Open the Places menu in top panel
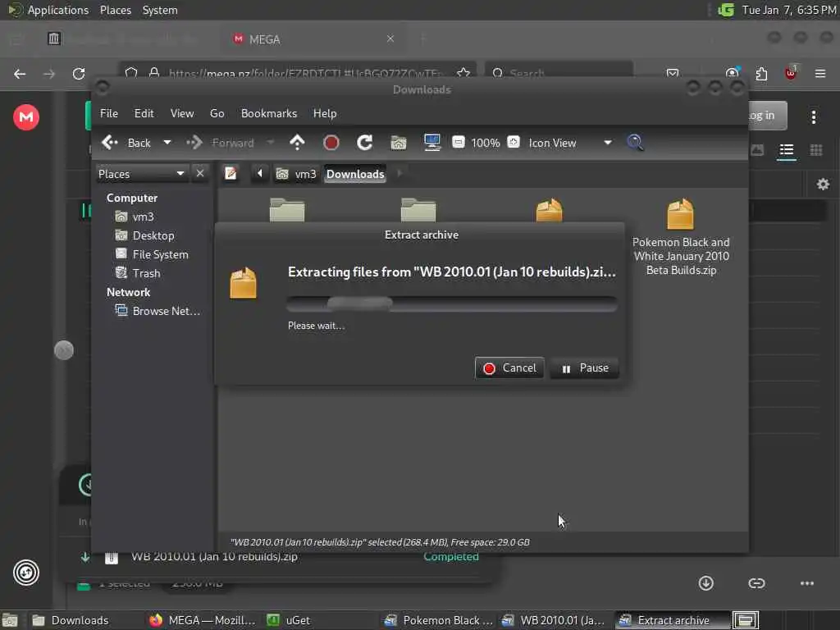This screenshot has height=630, width=840. pyautogui.click(x=115, y=10)
